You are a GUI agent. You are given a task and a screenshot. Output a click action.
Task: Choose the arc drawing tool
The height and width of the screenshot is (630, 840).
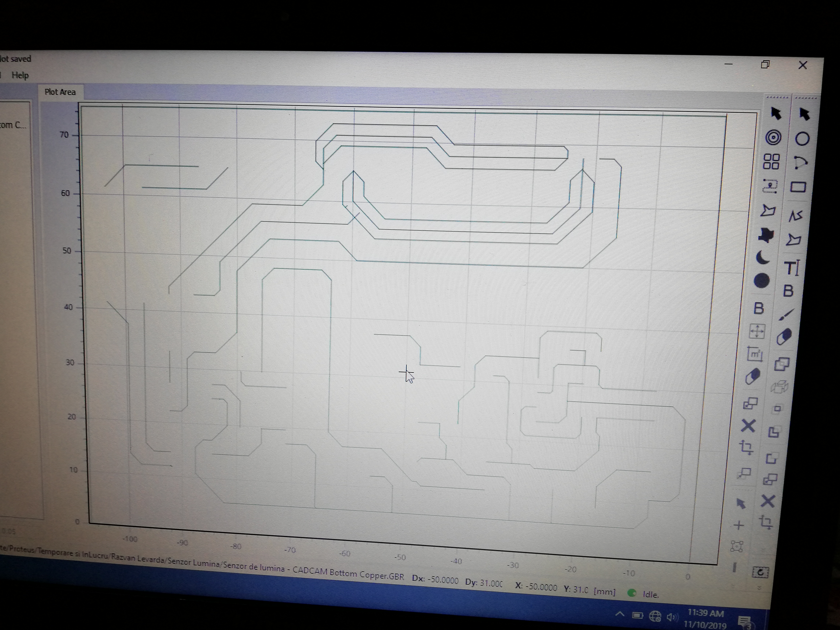[800, 163]
